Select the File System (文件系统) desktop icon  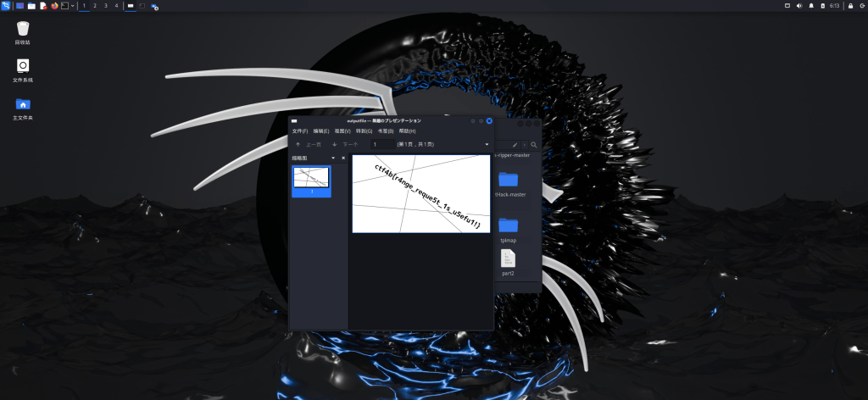click(23, 71)
